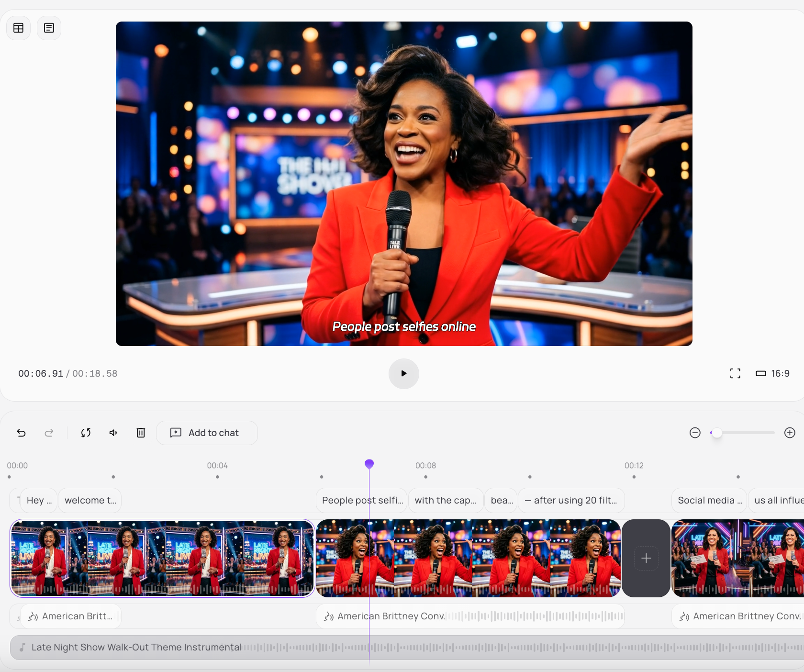804x672 pixels.
Task: Open the storyboard grid view icon
Action: (x=19, y=28)
